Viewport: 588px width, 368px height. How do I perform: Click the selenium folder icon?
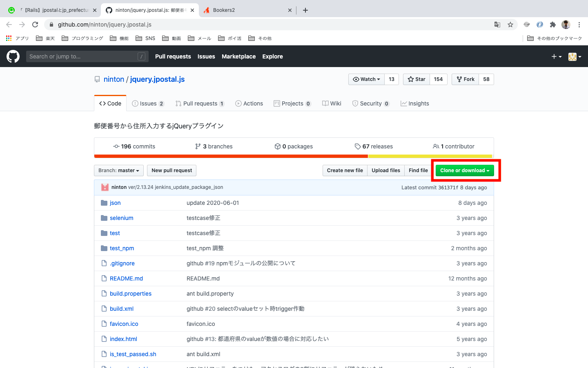tap(104, 218)
